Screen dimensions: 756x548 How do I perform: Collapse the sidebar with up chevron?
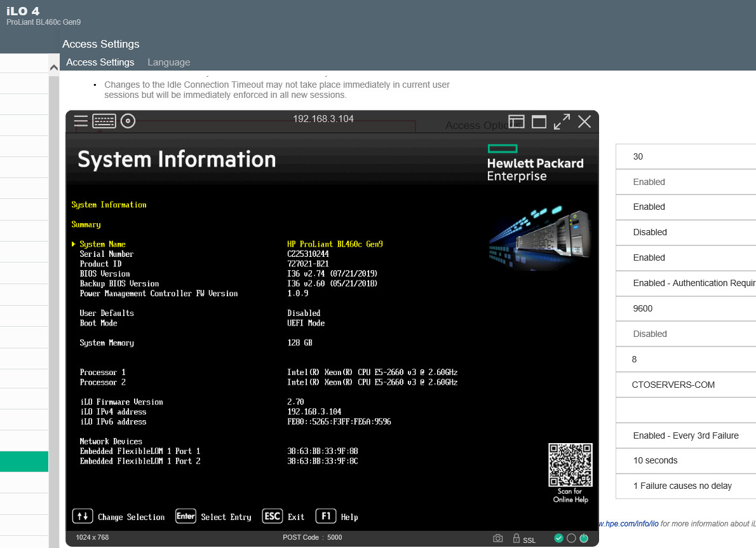pyautogui.click(x=54, y=67)
